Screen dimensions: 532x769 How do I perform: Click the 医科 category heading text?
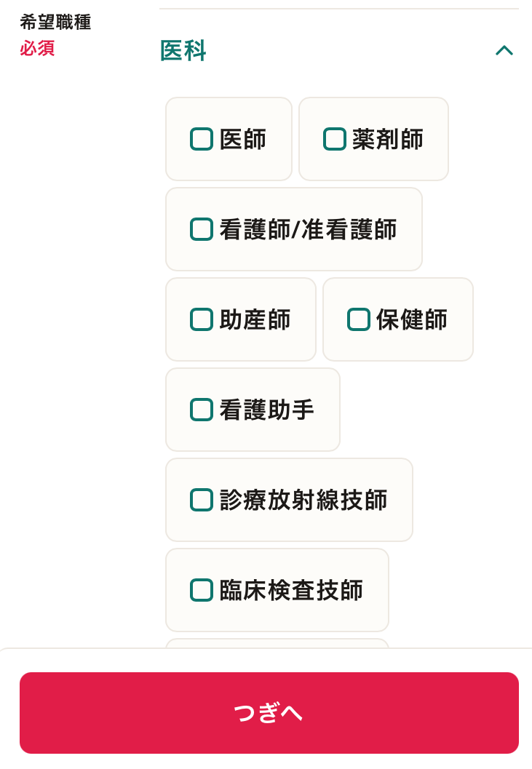pos(183,50)
